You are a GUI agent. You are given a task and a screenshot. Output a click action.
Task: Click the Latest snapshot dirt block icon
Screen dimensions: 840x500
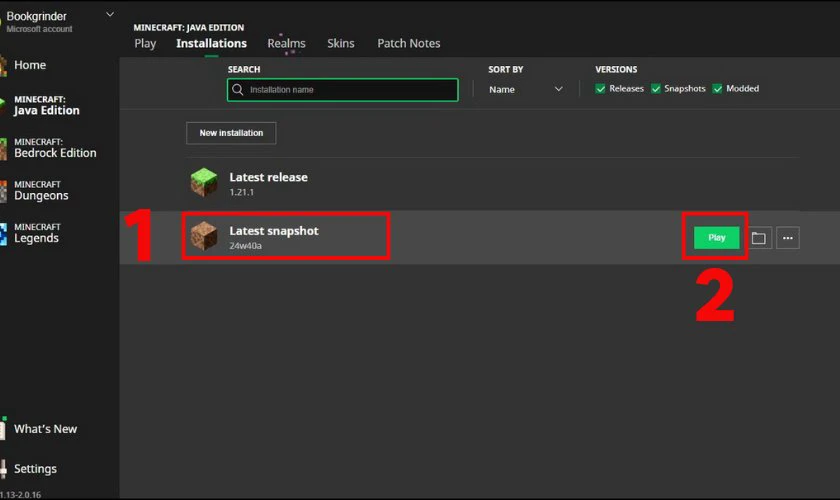click(x=204, y=236)
